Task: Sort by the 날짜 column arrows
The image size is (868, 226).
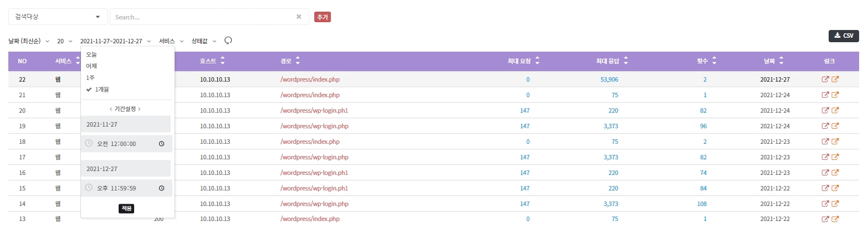Action: coord(782,61)
